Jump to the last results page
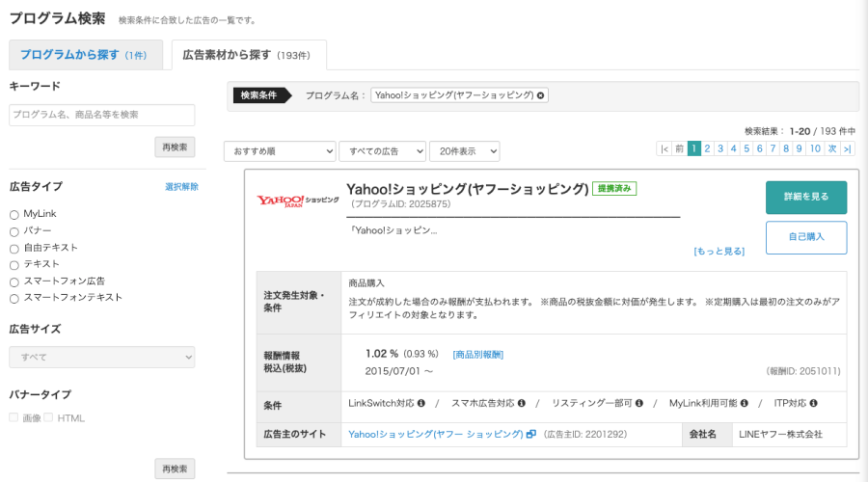868x482 pixels. tap(848, 148)
